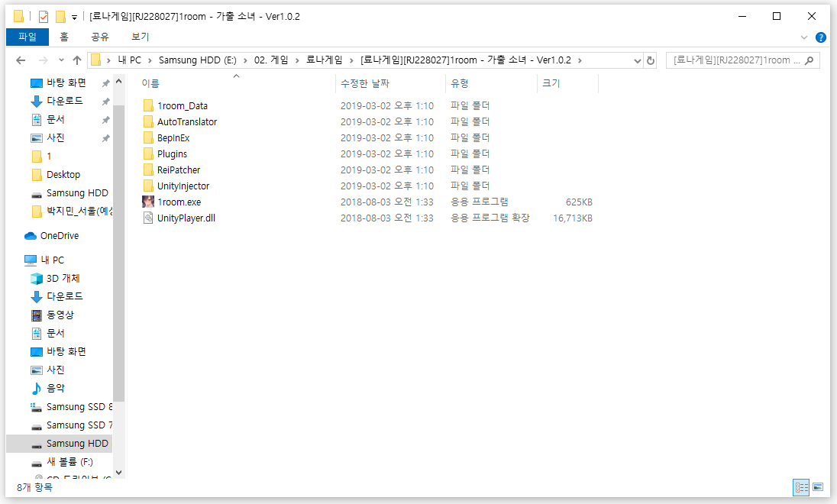This screenshot has width=837, height=504.
Task: Open 음악 folder in navigation pane
Action: pos(48,388)
